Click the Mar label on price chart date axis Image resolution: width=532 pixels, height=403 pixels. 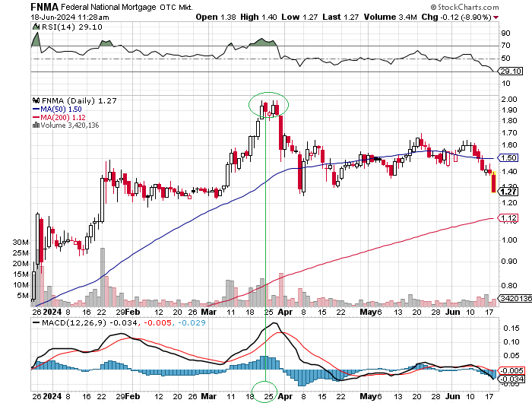(x=209, y=312)
